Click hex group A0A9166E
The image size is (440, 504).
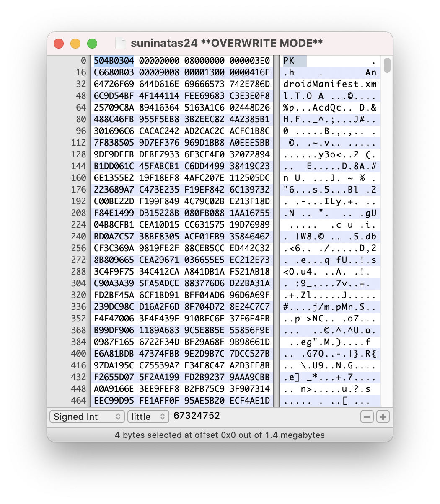tap(114, 389)
